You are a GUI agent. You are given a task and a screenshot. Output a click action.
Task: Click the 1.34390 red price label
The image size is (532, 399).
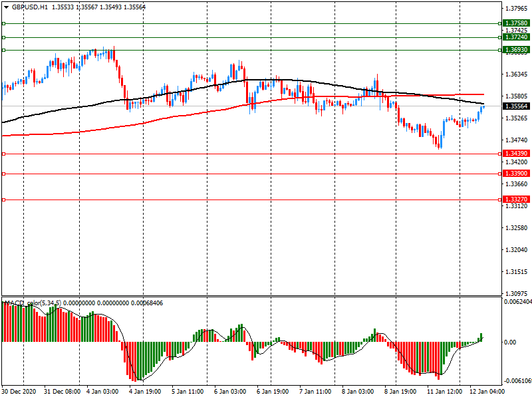point(516,154)
